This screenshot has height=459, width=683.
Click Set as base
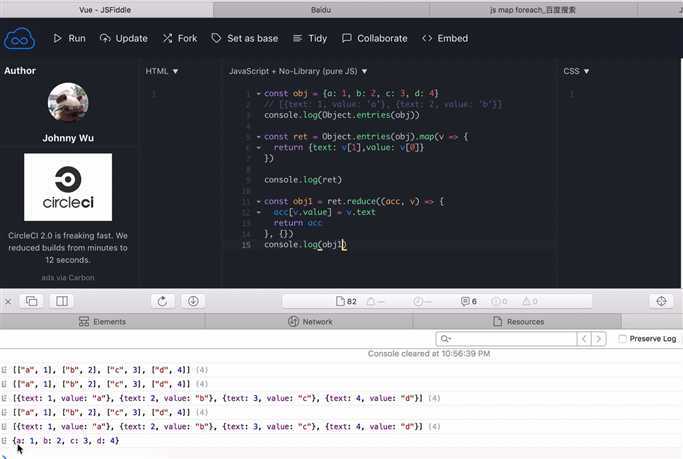(x=244, y=38)
